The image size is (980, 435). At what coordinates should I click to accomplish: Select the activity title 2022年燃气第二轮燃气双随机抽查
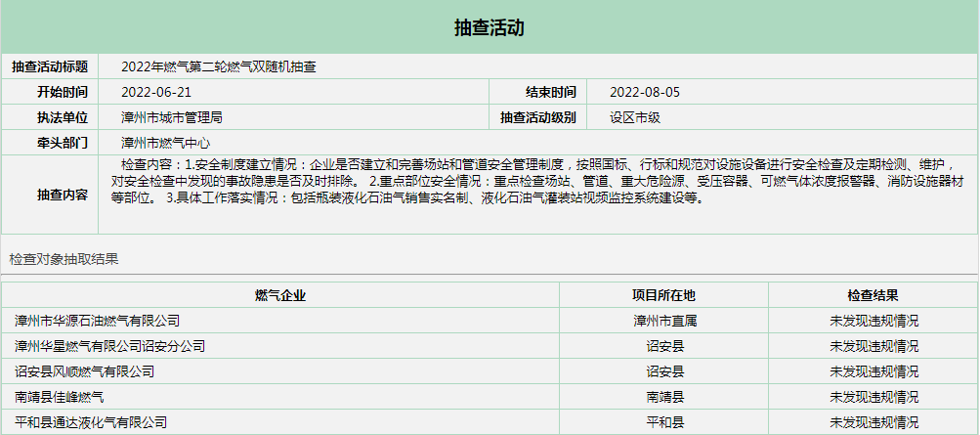pyautogui.click(x=219, y=67)
